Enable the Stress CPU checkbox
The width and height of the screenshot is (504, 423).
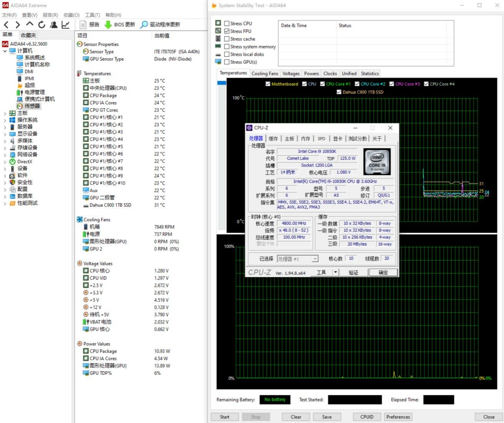227,23
